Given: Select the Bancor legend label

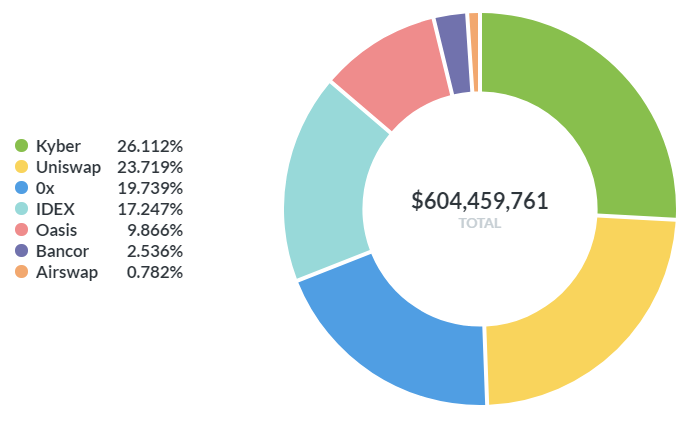Looking at the screenshot, I should pyautogui.click(x=62, y=251).
